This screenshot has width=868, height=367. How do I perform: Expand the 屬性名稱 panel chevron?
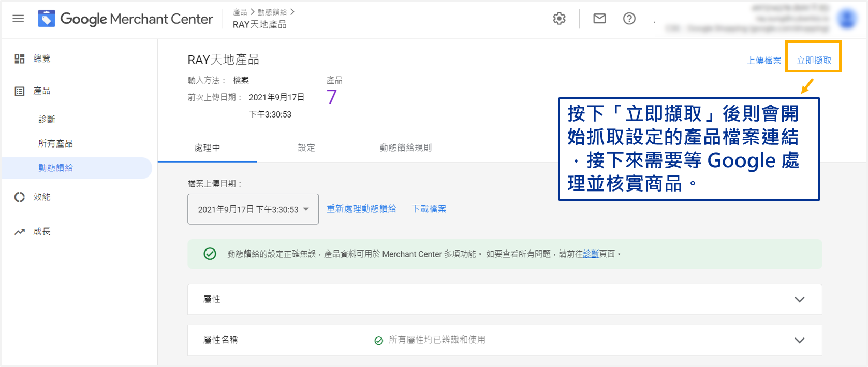(x=799, y=340)
